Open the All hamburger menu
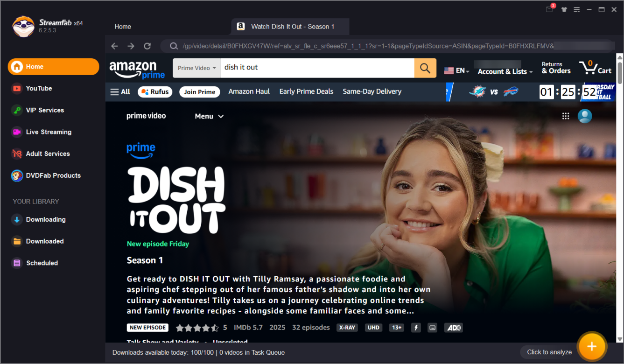Screen dimensions: 624x364 (x=120, y=92)
